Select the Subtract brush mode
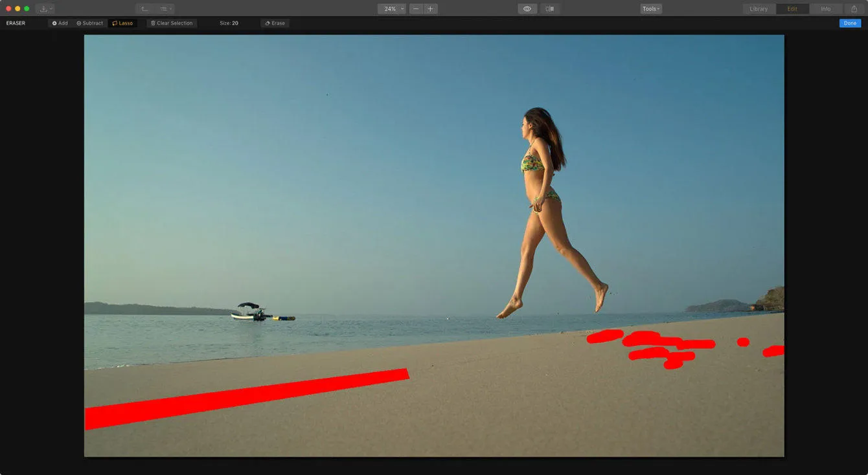Viewport: 868px width, 475px height. 89,23
